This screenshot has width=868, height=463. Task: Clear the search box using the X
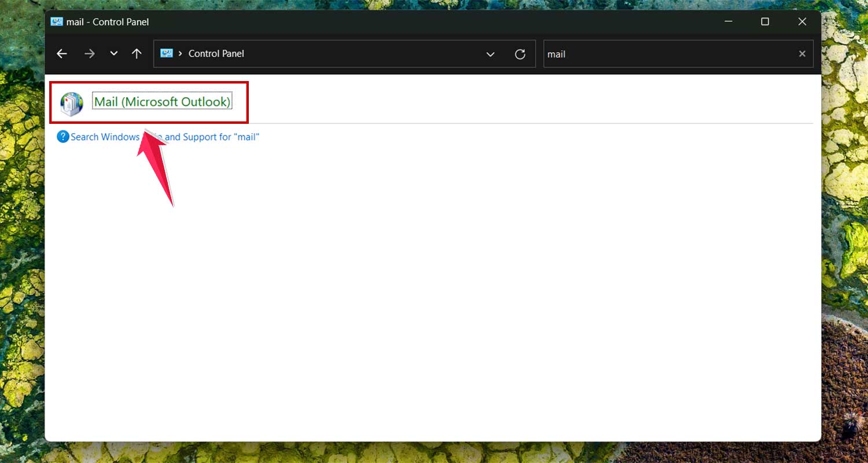pyautogui.click(x=802, y=53)
